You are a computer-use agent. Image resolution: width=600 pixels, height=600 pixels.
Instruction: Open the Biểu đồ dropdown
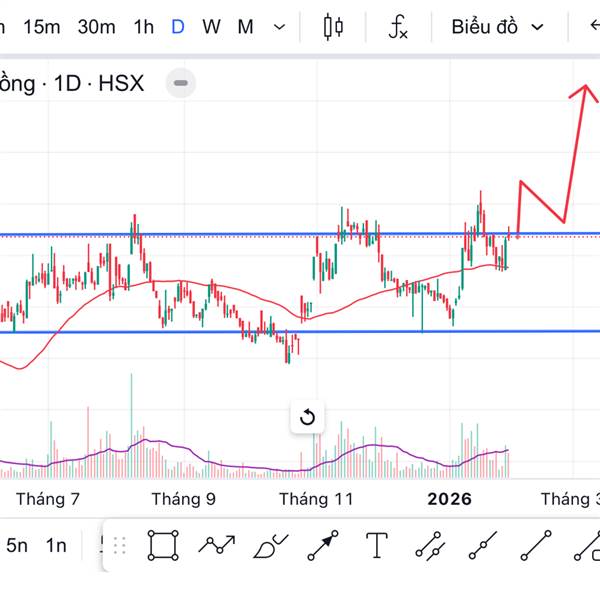coord(497,27)
